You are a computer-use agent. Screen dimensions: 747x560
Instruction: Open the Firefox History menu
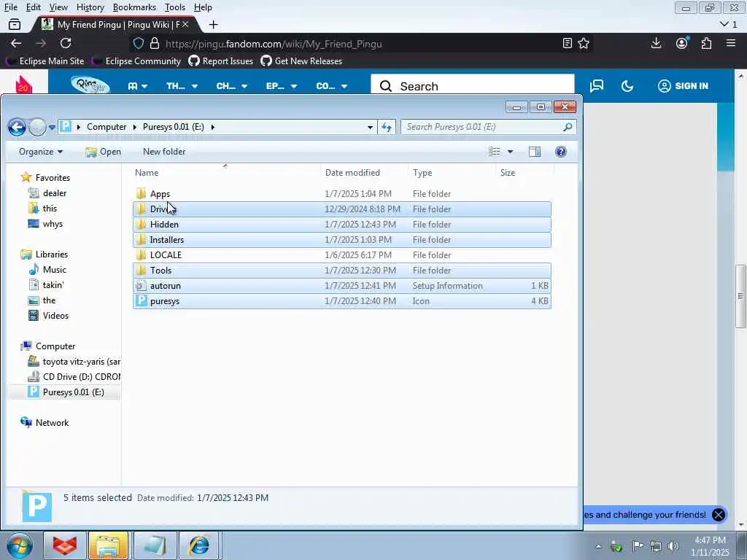pos(90,7)
